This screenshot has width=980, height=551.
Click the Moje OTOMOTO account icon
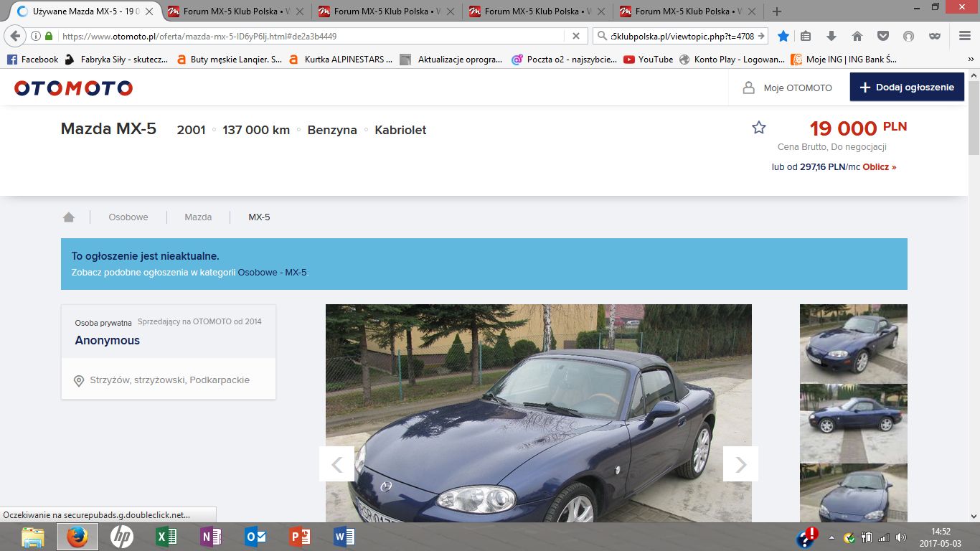[748, 88]
